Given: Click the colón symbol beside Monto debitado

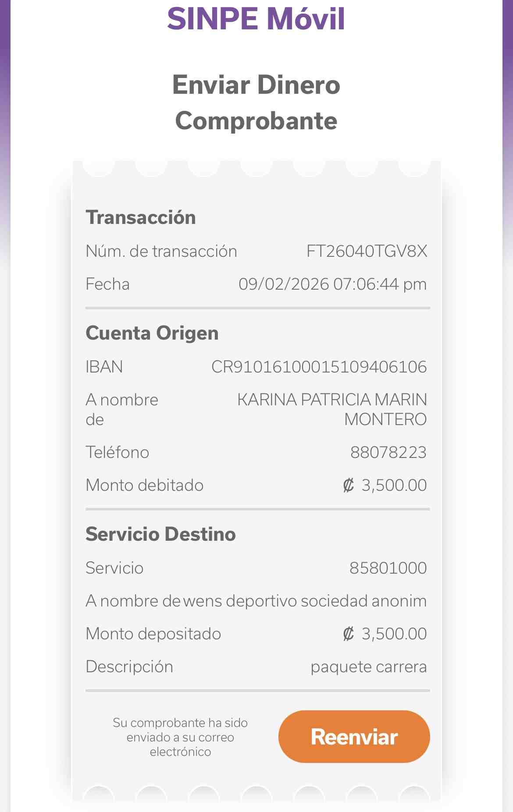Looking at the screenshot, I should coord(348,485).
